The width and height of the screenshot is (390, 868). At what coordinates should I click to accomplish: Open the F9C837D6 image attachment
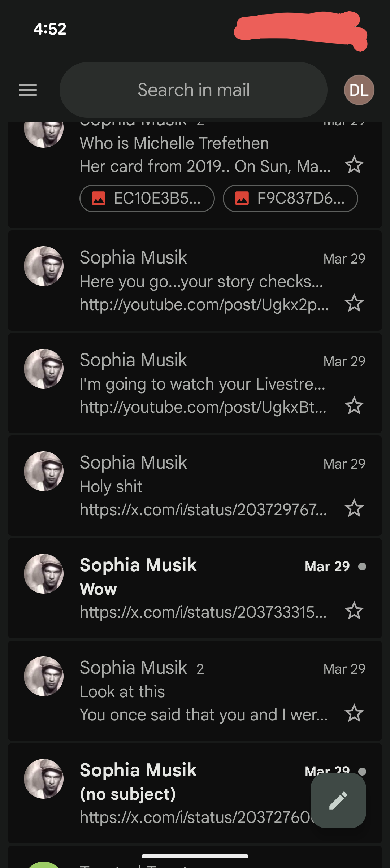click(x=290, y=198)
